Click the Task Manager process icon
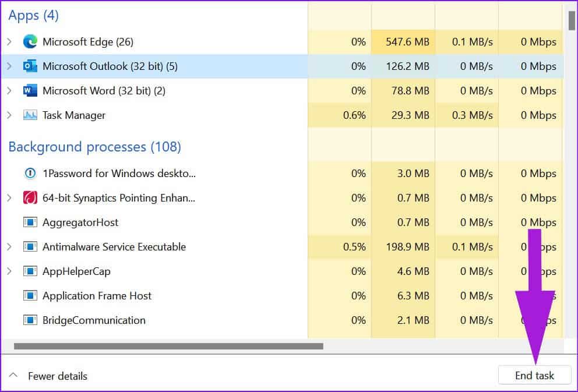578x392 pixels. pyautogui.click(x=30, y=115)
